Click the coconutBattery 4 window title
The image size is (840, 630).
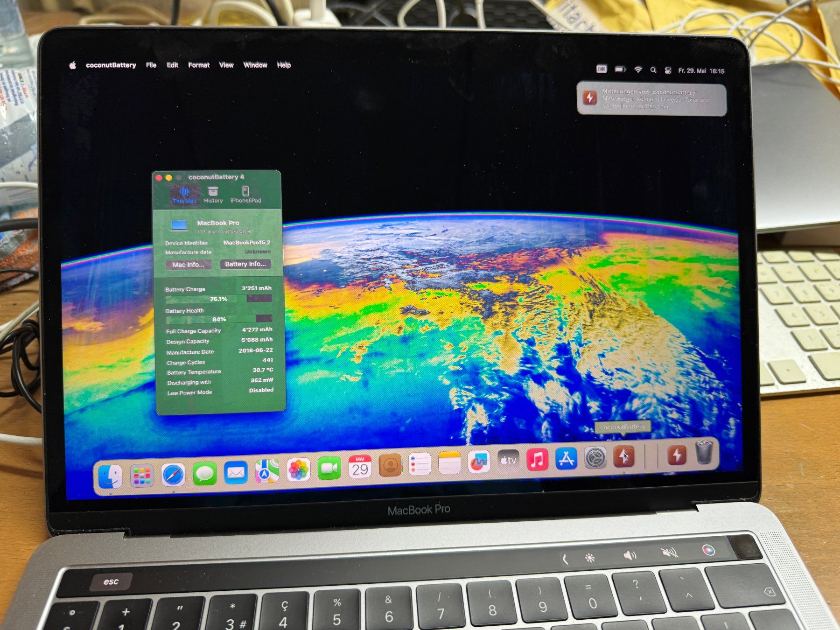tap(216, 177)
